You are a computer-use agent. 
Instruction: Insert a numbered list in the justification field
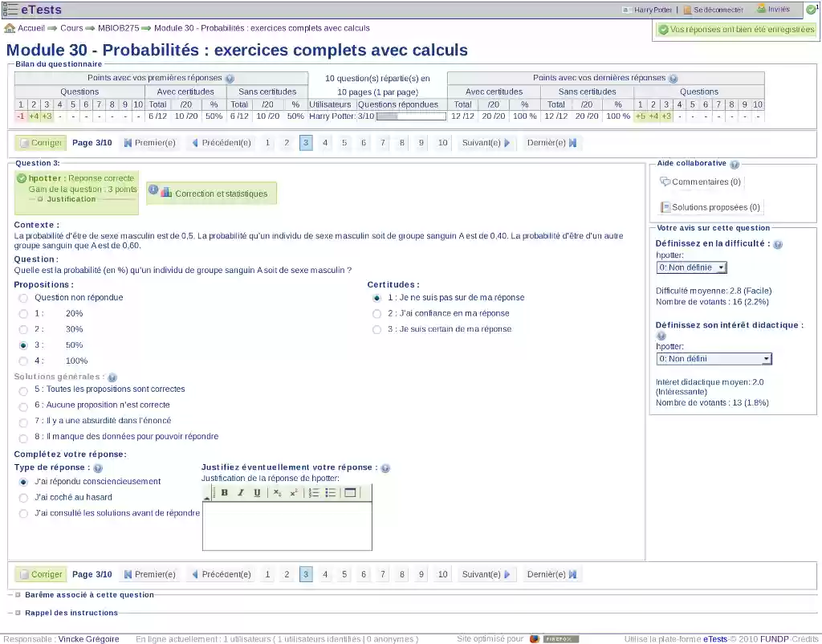(314, 492)
